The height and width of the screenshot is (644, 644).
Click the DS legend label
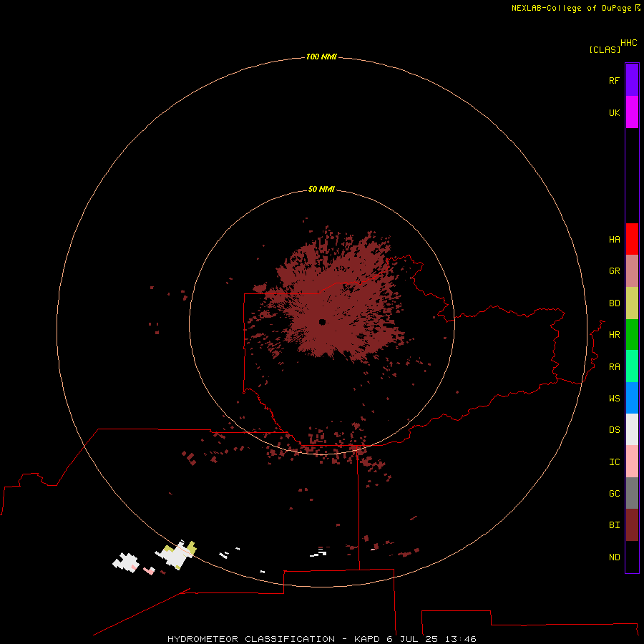(x=614, y=430)
